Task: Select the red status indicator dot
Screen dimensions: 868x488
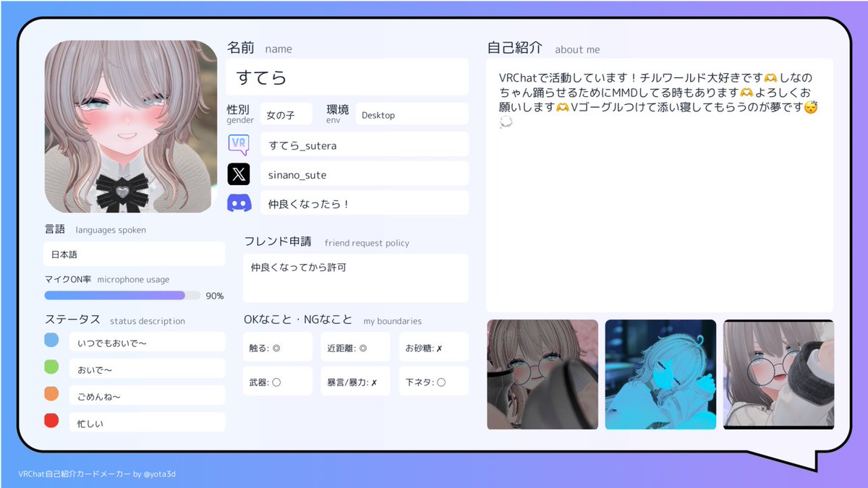Action: pos(52,420)
